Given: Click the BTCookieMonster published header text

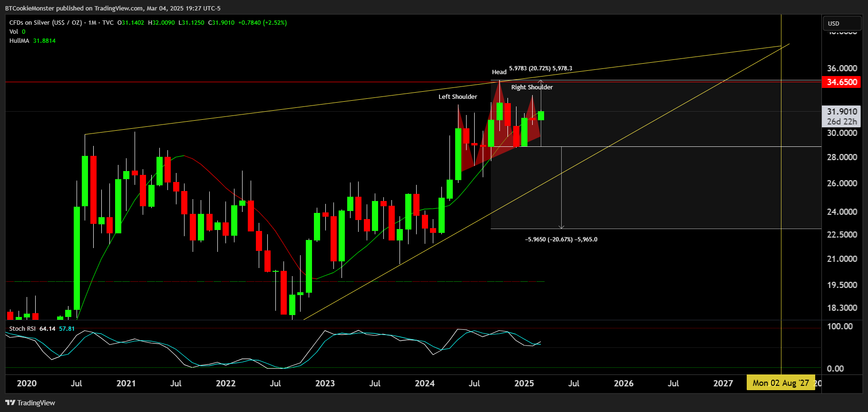Looking at the screenshot, I should pos(112,8).
